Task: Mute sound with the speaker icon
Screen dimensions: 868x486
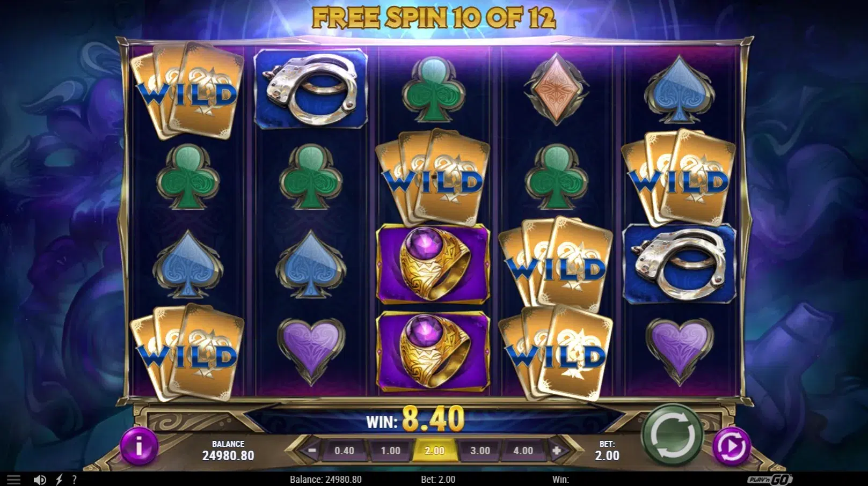Action: coord(39,480)
